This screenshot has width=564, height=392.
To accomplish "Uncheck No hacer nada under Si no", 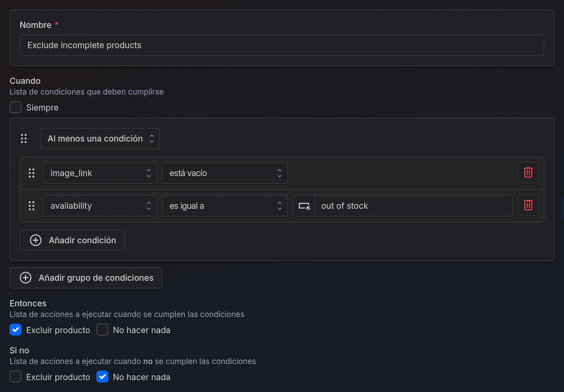I will 102,376.
